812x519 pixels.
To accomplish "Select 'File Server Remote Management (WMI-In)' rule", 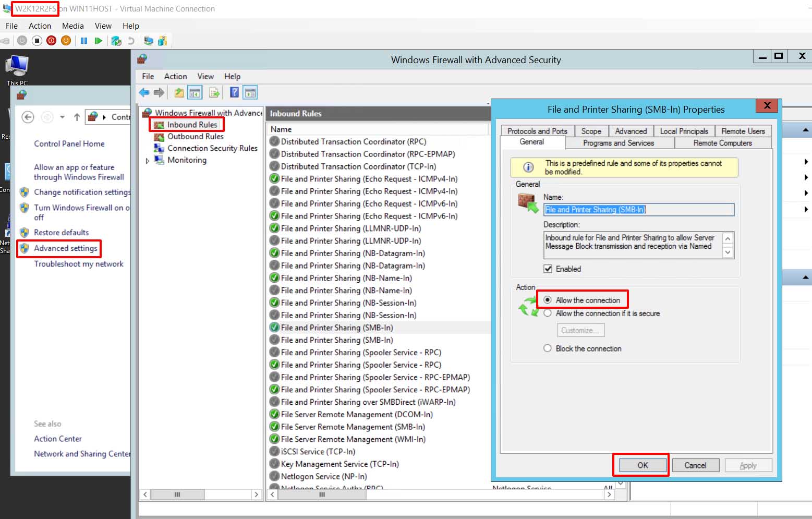I will (353, 439).
